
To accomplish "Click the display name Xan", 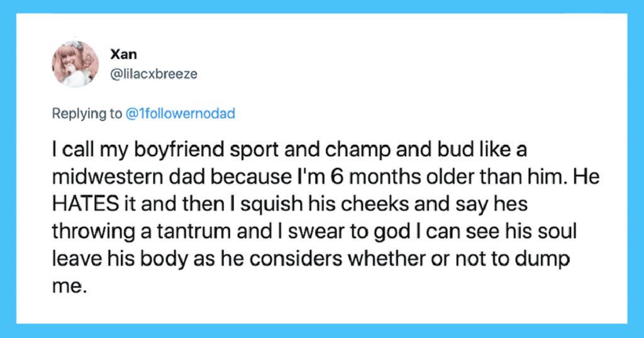I will [124, 54].
